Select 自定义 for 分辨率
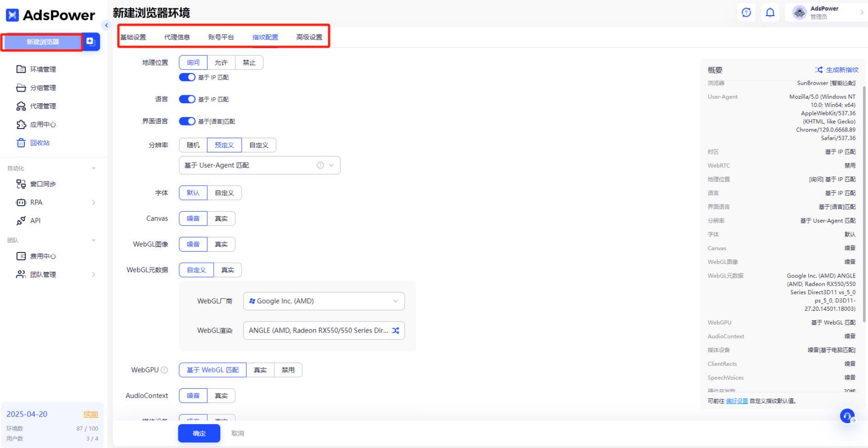This screenshot has width=868, height=448. click(x=259, y=145)
